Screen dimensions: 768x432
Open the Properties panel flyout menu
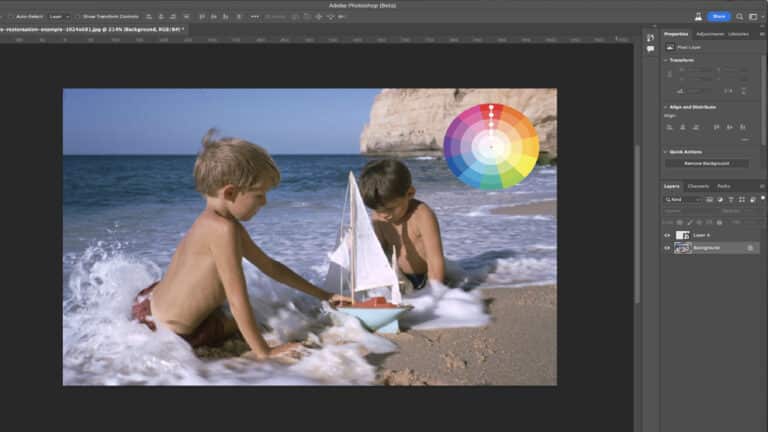pos(762,34)
